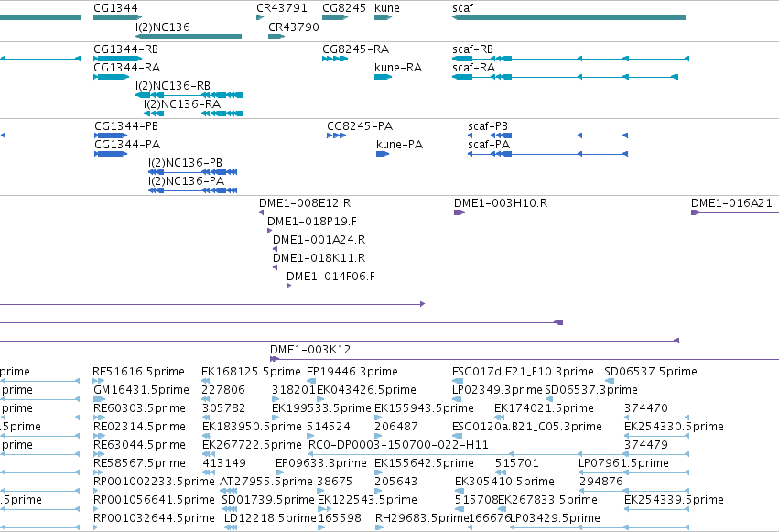Click the l(2)NC136 gene bar

click(189, 37)
